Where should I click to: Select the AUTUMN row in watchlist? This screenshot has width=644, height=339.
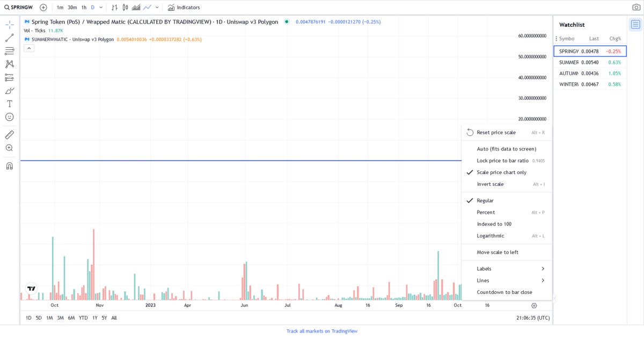(x=590, y=74)
